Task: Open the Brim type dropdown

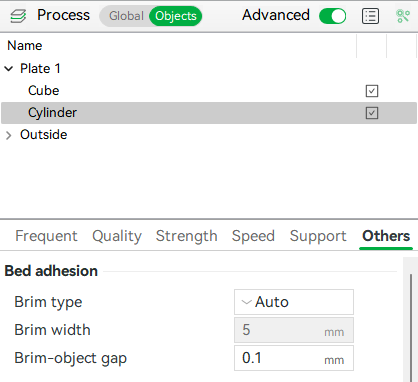Action: [x=294, y=302]
